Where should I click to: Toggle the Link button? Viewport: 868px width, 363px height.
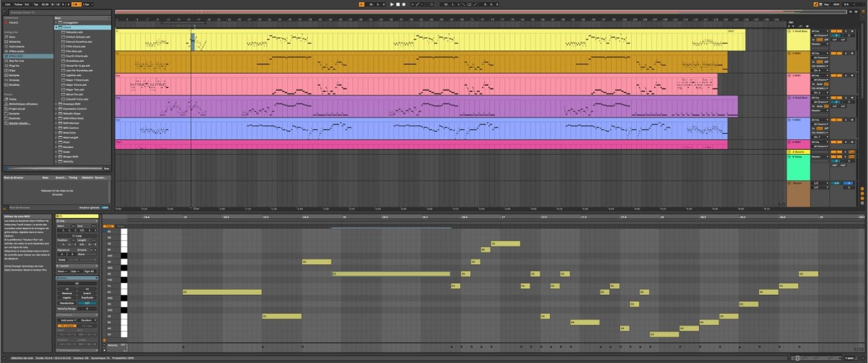point(8,4)
